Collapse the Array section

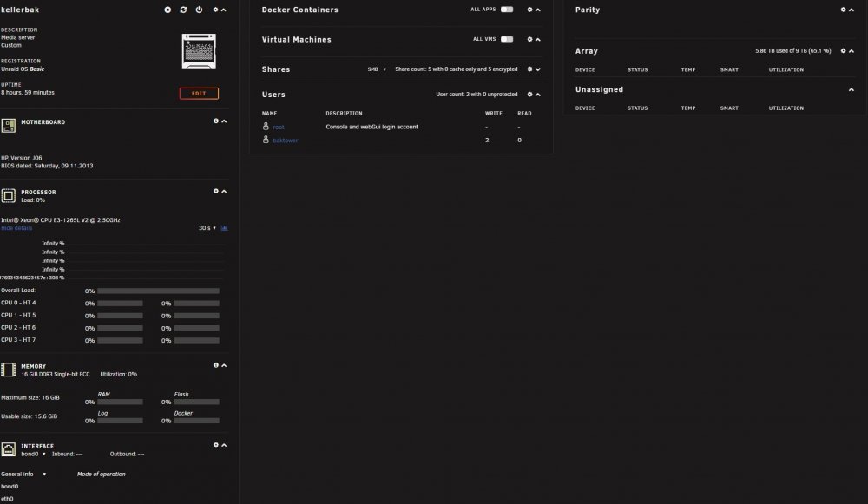pyautogui.click(x=852, y=51)
